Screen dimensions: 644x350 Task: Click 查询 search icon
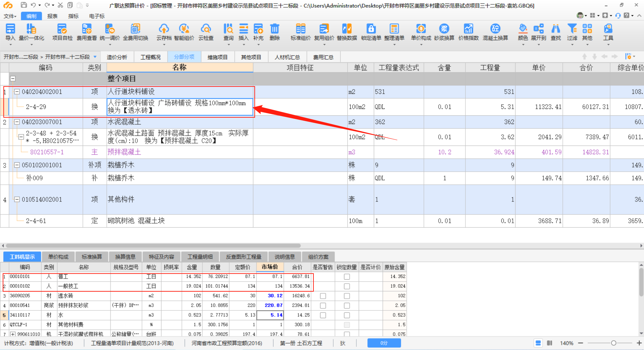229,32
